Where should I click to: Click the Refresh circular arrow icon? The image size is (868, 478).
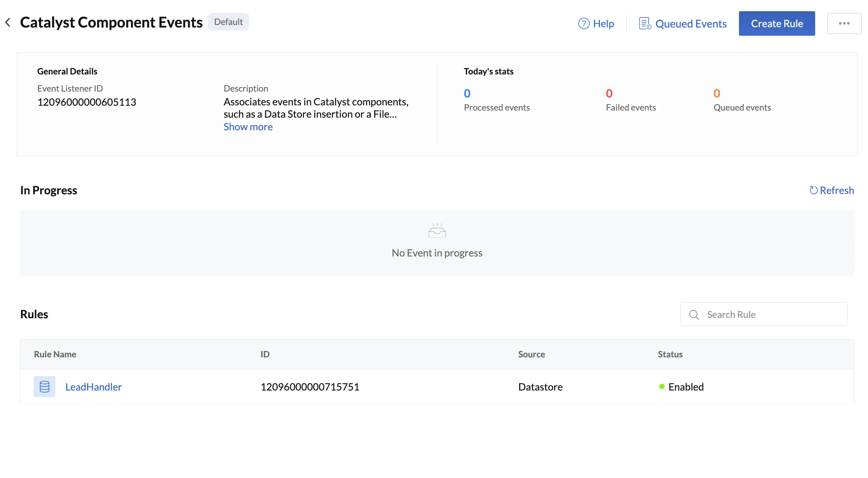[814, 190]
